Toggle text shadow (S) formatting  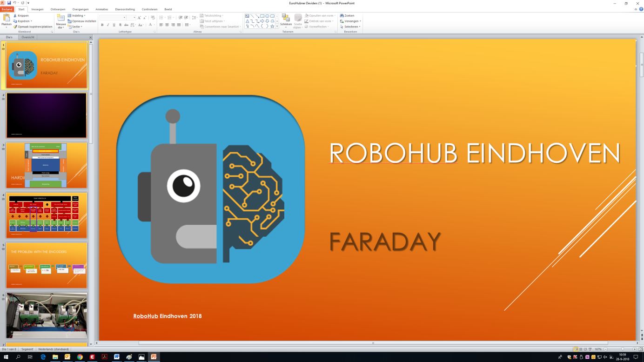[x=120, y=25]
